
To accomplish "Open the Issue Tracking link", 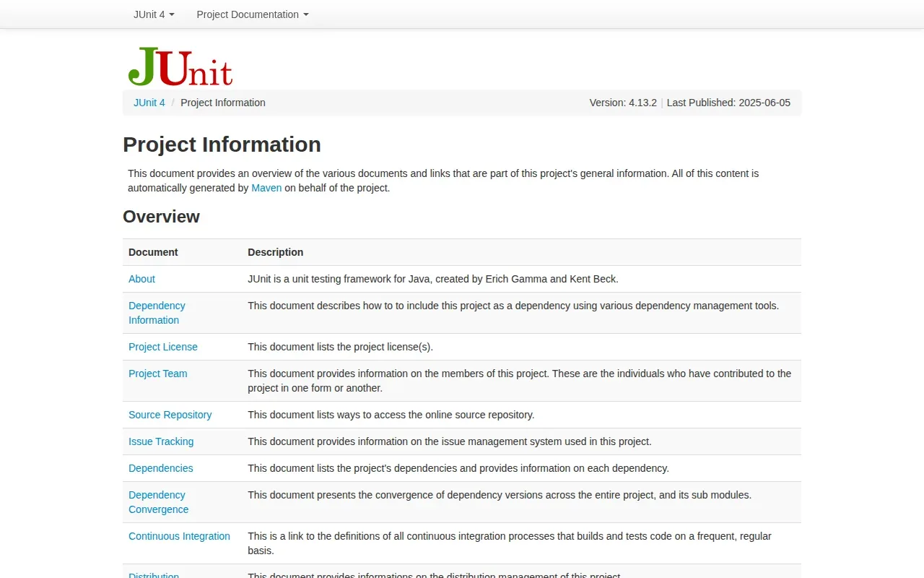I will [x=161, y=441].
